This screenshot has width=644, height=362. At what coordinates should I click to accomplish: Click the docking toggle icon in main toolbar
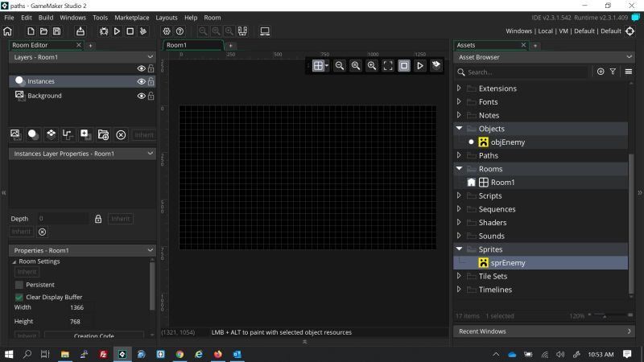click(242, 31)
